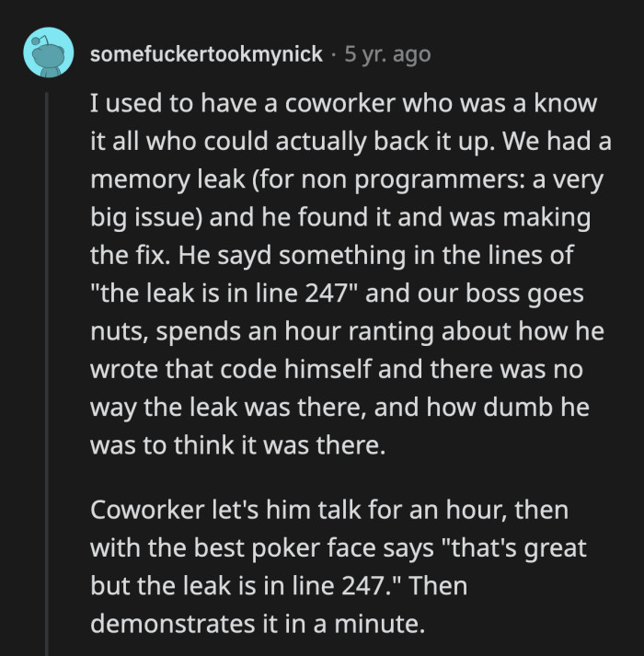
Task: Open the somefuckertookmynick user profile
Action: click(x=206, y=54)
